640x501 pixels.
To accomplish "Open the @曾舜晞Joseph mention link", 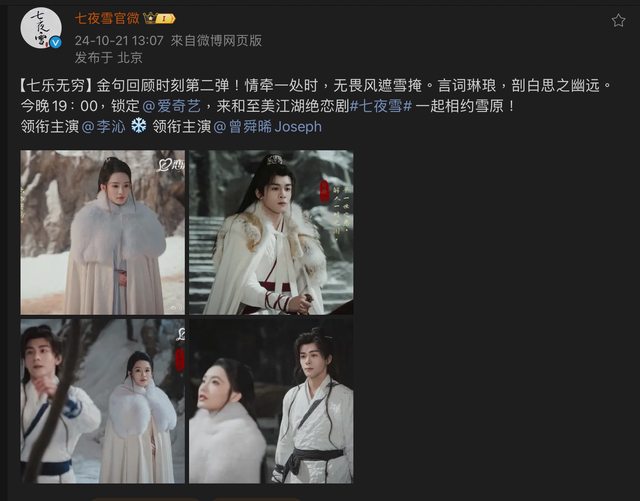I will 267,127.
